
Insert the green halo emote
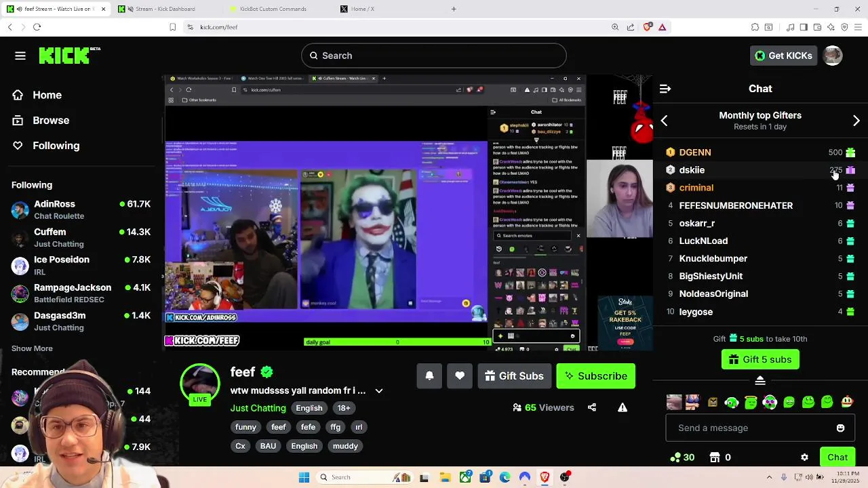751,403
